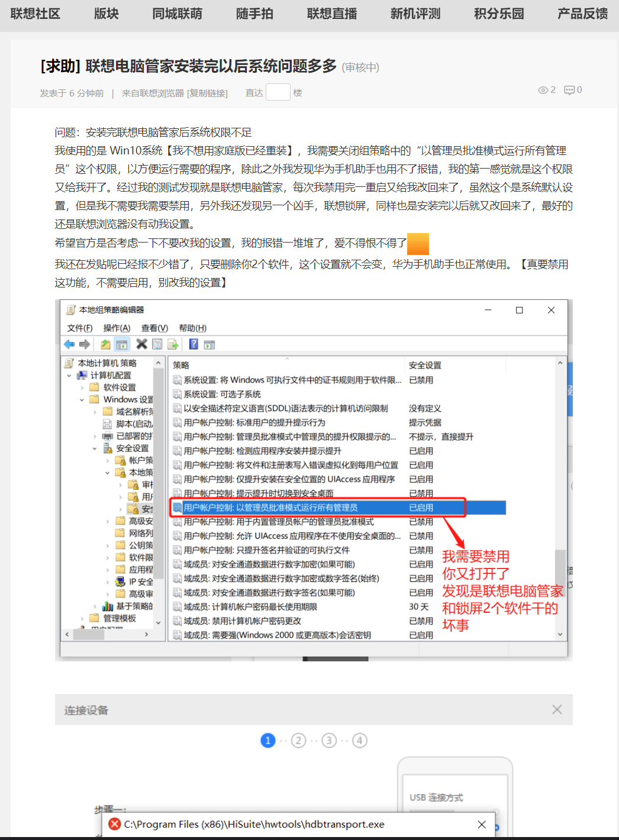The width and height of the screenshot is (619, 840).
Task: Open the 帮助(H) menu
Action: (193, 328)
